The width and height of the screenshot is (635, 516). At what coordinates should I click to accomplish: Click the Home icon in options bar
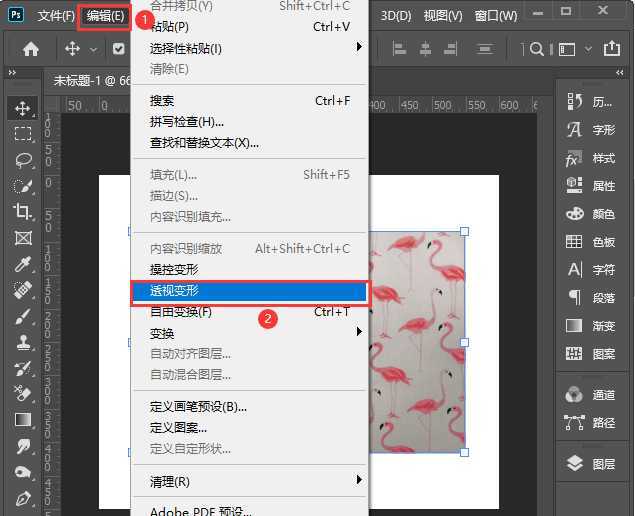tap(31, 49)
